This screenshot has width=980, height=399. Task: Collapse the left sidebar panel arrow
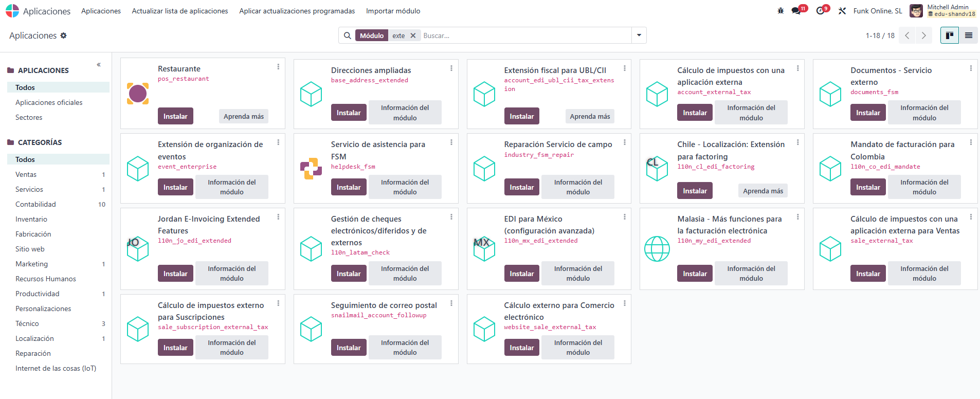tap(99, 65)
